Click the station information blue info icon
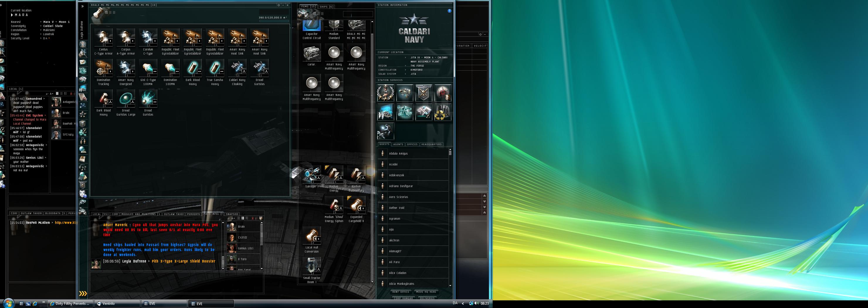Viewport: 868px width, 308px height. [449, 11]
